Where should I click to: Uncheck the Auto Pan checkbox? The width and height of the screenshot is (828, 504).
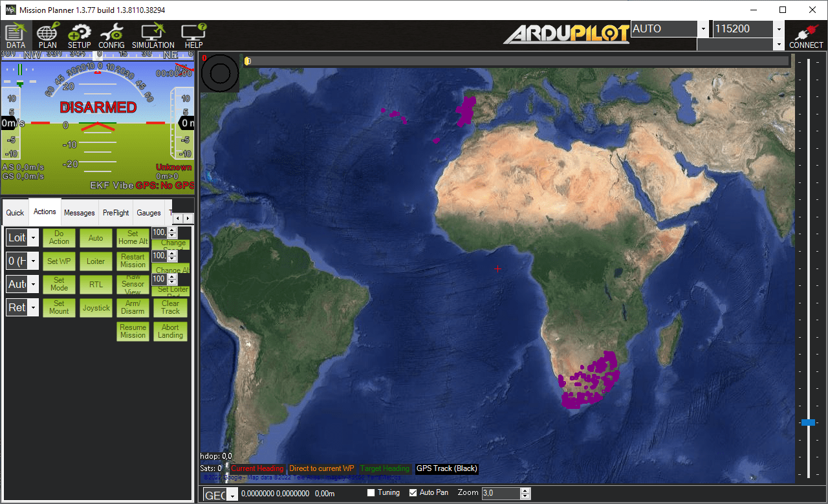(413, 493)
